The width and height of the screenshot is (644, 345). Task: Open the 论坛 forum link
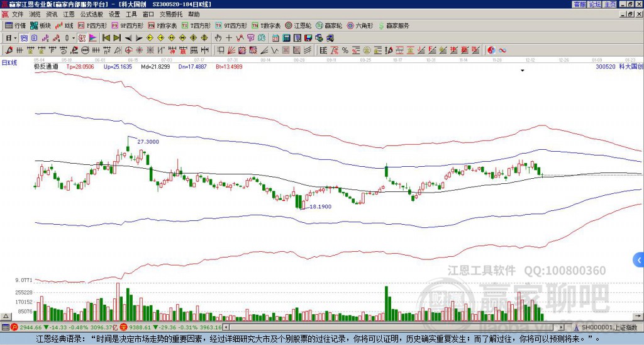coord(595,4)
